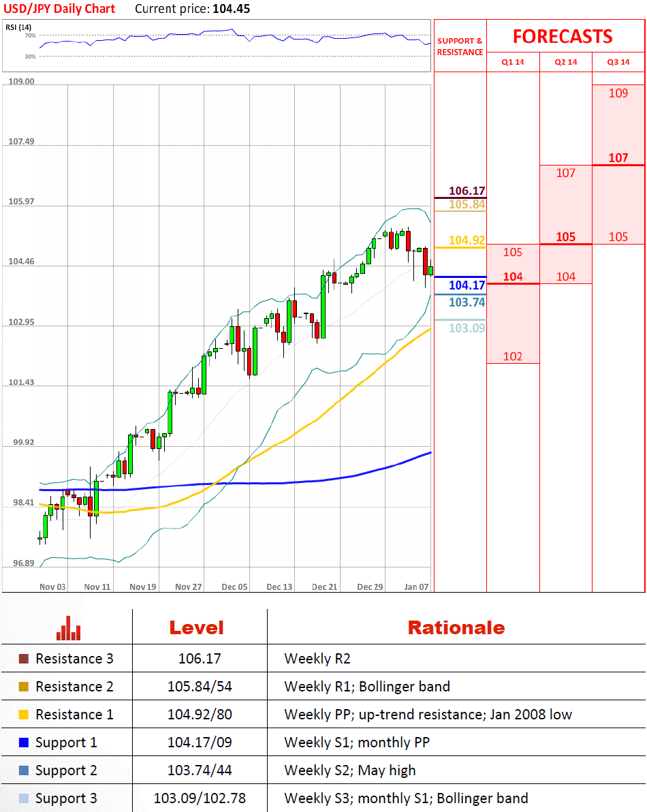Click the Level column header in table

point(196,627)
